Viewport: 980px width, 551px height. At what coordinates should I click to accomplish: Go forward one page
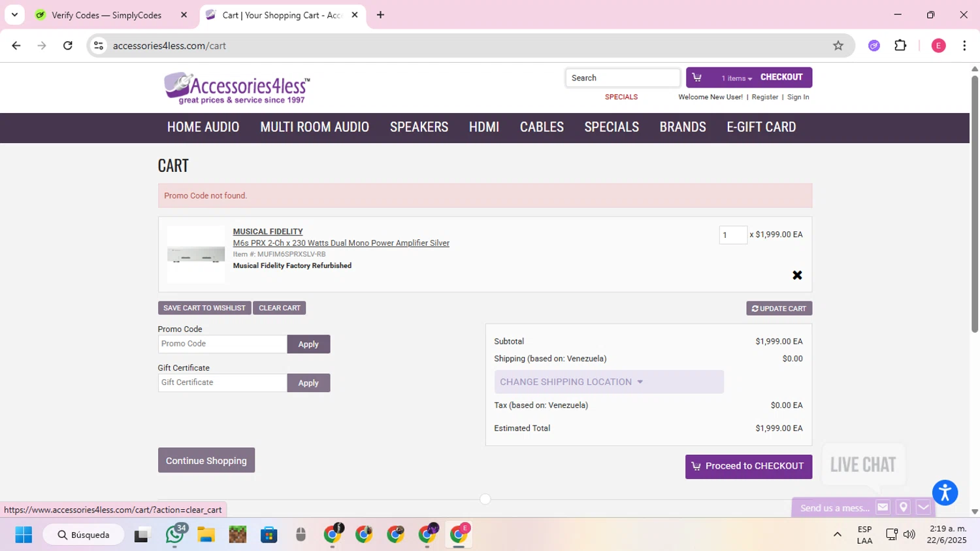click(x=42, y=46)
